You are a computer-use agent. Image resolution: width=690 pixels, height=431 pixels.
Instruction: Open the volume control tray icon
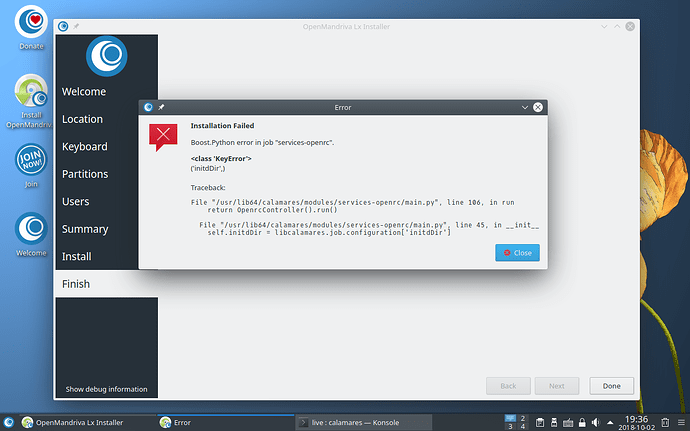tap(595, 423)
